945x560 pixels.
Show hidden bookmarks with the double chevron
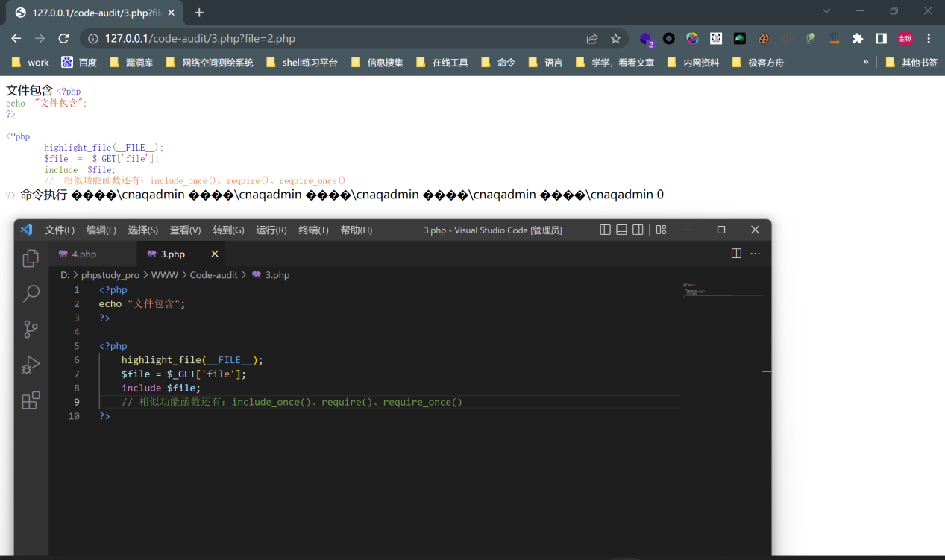click(x=866, y=62)
